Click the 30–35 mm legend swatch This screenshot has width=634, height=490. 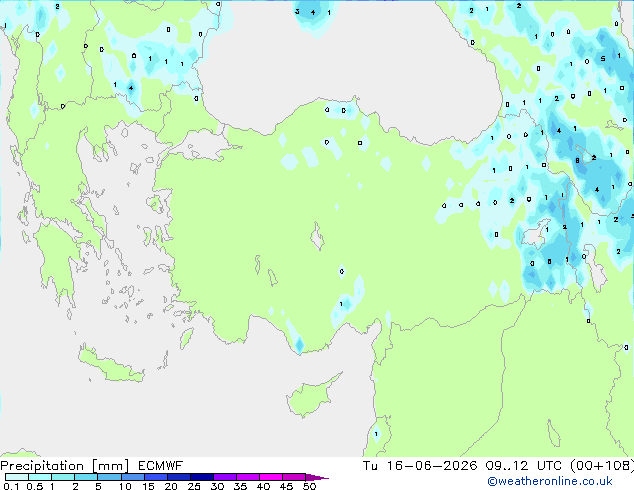(224, 477)
